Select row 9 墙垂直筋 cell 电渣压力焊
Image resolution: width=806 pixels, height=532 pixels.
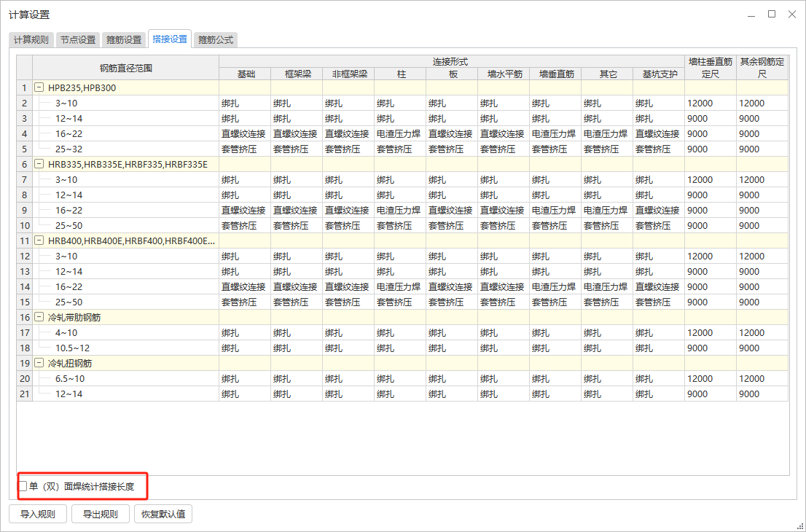click(x=555, y=210)
